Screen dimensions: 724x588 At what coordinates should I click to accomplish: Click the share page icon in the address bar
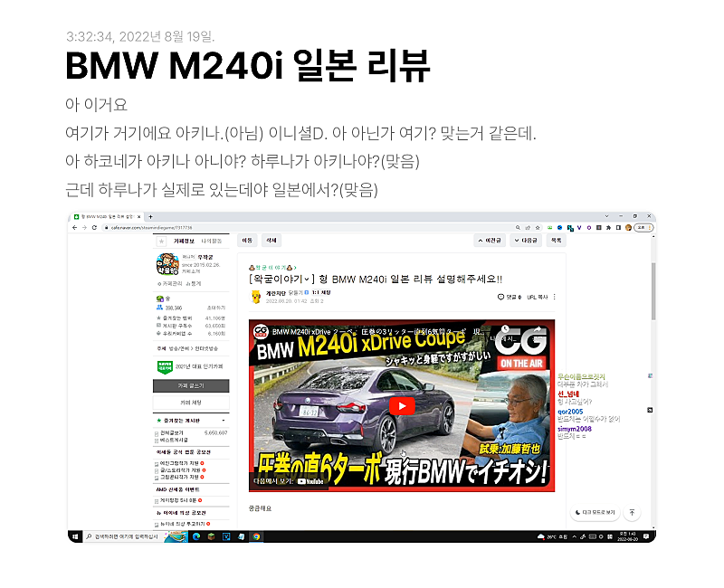(528, 228)
